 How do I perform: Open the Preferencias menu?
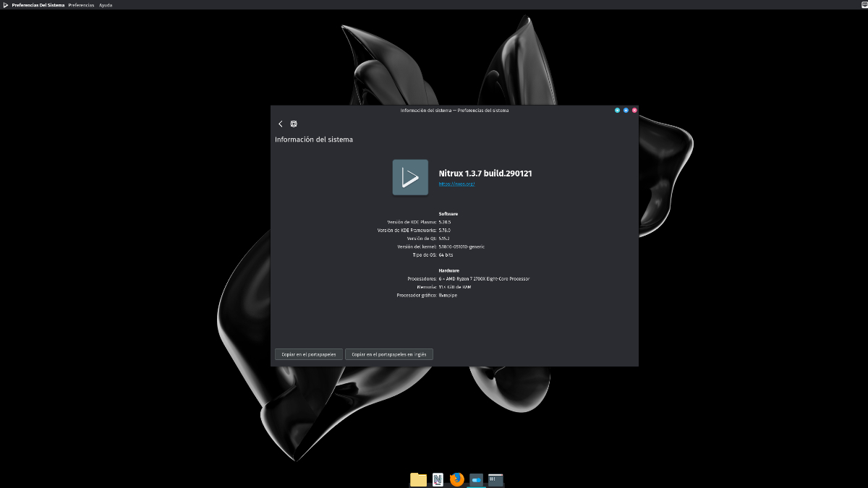80,5
